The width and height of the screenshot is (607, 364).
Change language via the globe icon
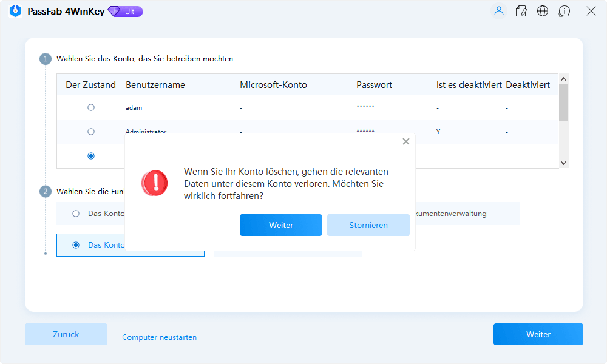tap(543, 11)
